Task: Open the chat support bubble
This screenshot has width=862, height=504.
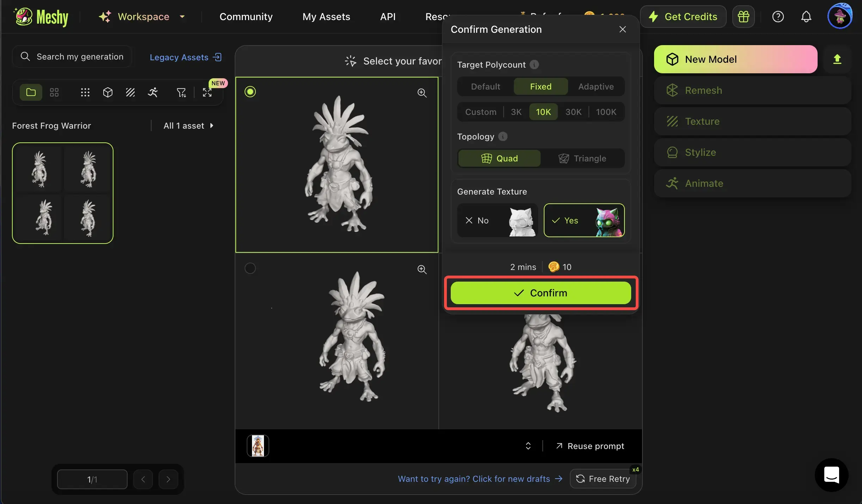Action: (831, 475)
